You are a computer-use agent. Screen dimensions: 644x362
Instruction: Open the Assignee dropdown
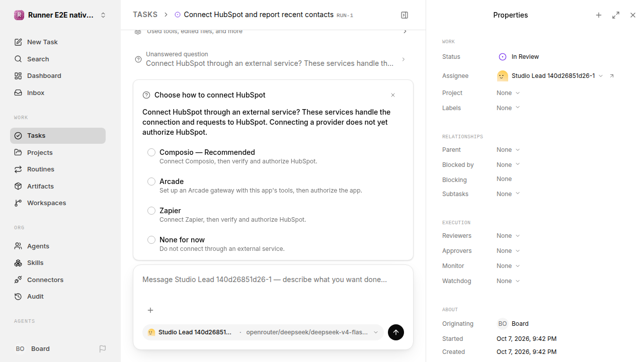(x=550, y=76)
